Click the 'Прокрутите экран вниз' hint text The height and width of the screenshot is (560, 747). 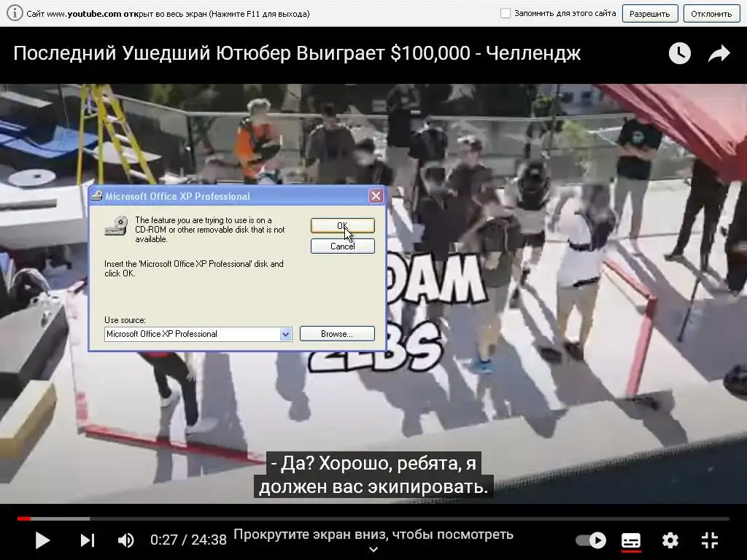tap(373, 534)
